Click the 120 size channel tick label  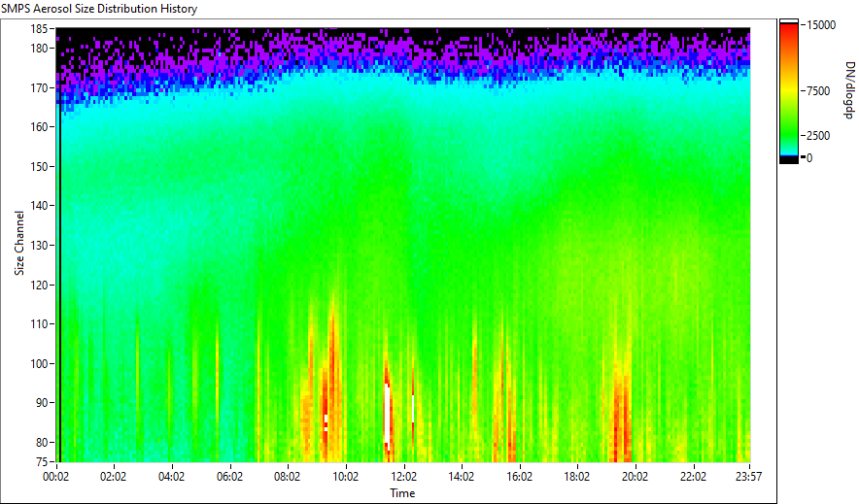click(39, 285)
